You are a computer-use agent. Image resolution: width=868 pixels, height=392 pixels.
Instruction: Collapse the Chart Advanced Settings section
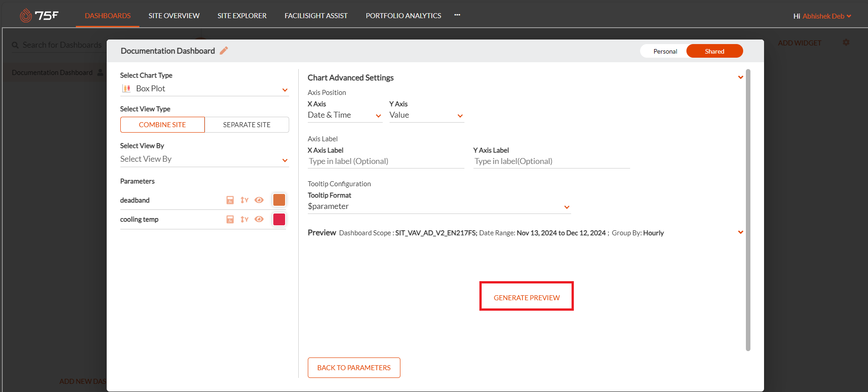[740, 77]
